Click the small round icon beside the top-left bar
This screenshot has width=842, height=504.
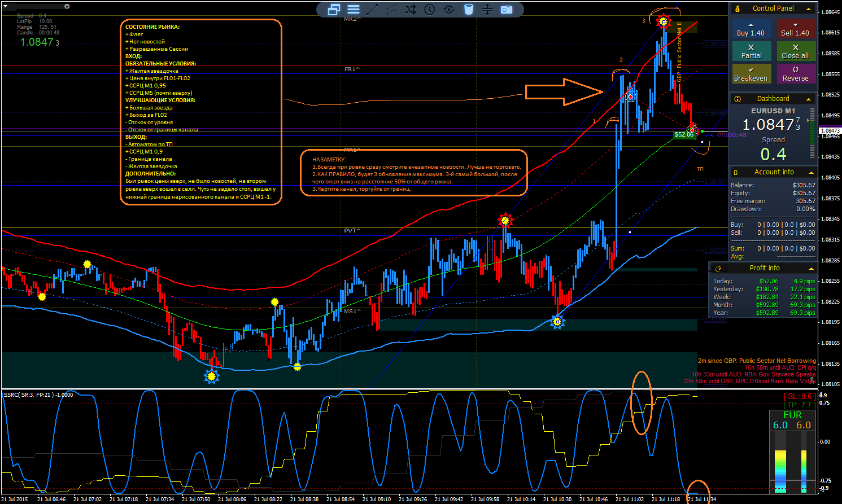(x=67, y=6)
